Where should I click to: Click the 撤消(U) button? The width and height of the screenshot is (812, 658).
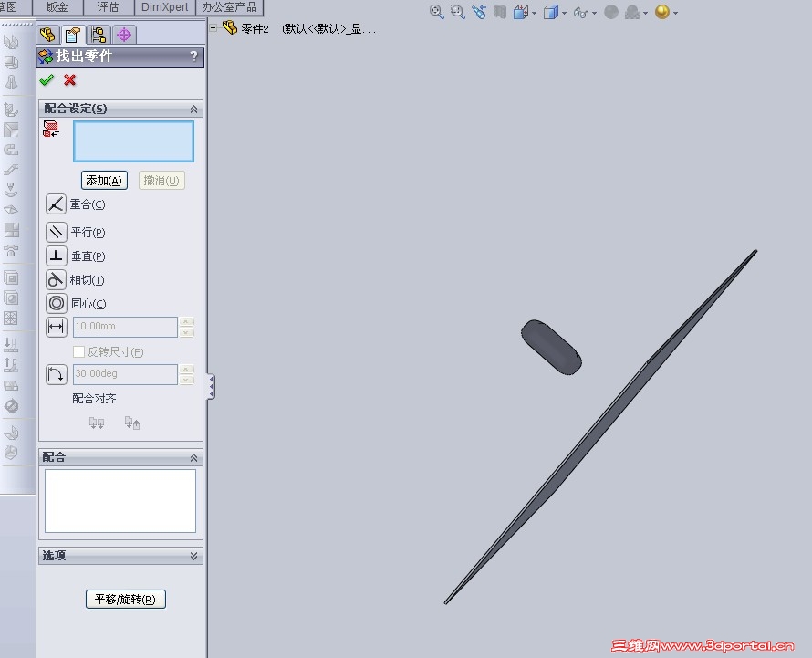tap(161, 181)
